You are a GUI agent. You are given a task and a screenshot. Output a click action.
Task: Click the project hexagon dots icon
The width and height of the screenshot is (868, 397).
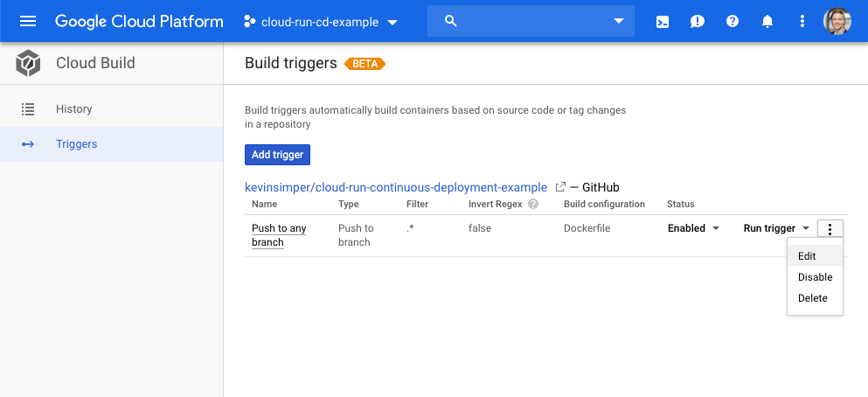[x=250, y=22]
